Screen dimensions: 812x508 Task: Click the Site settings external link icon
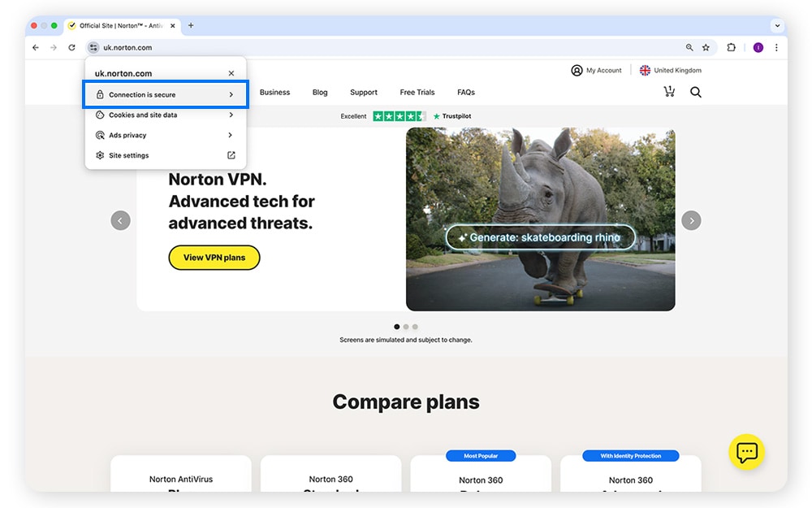pyautogui.click(x=231, y=155)
